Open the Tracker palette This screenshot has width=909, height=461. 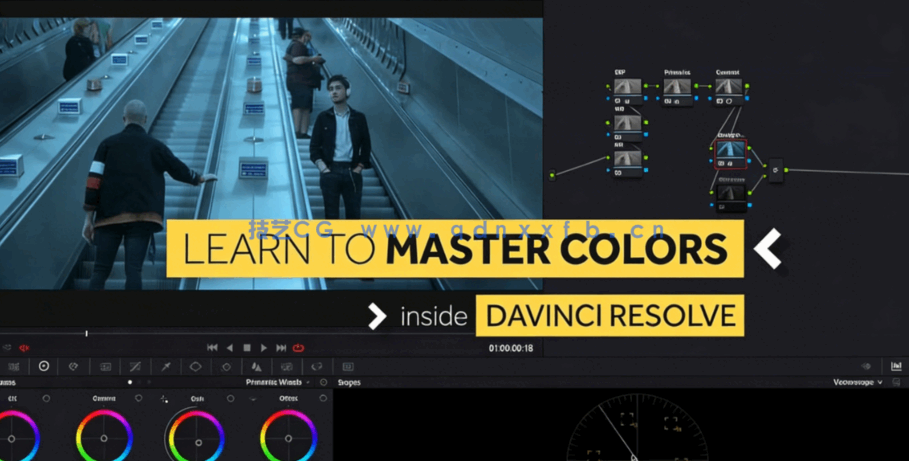[226, 366]
